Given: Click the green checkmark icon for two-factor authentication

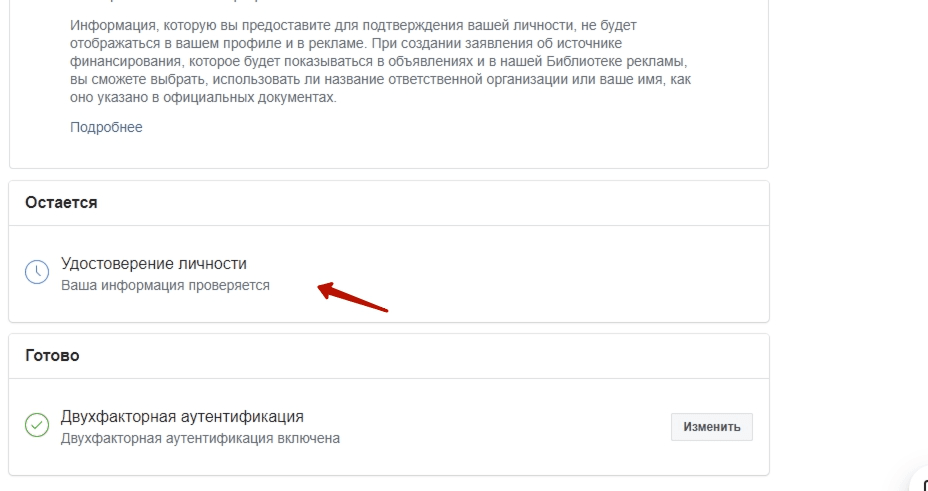Looking at the screenshot, I should 37,425.
